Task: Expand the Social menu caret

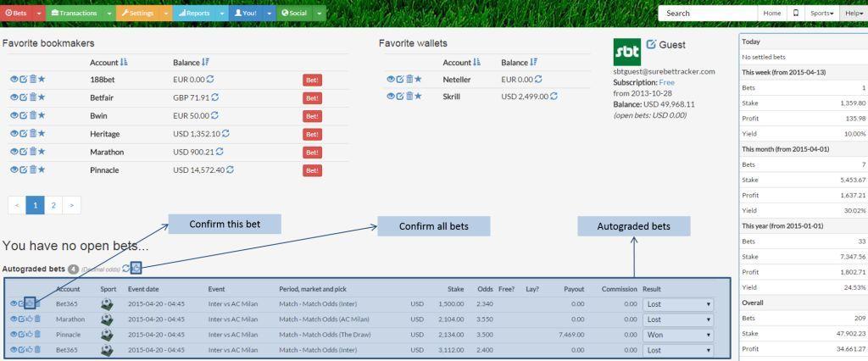Action: [x=320, y=14]
